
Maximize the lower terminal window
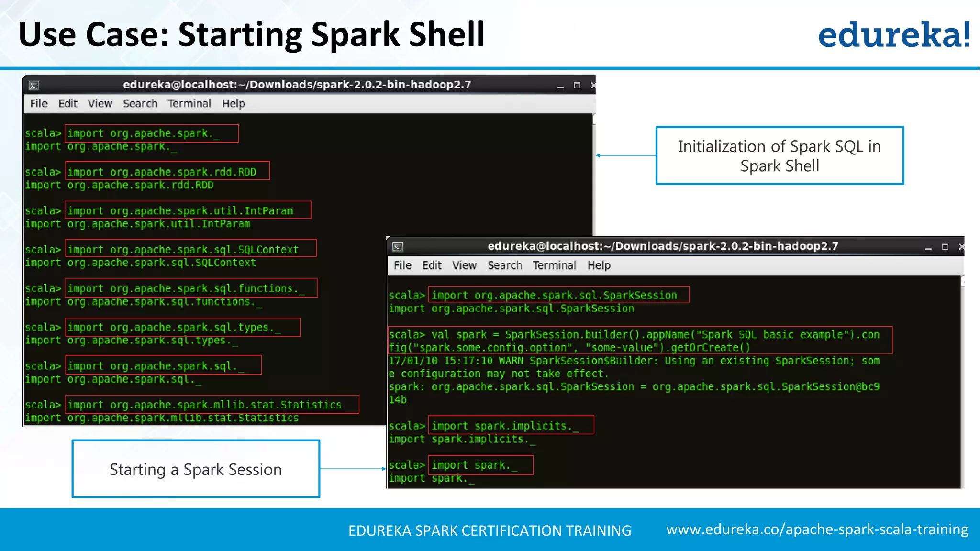pos(945,247)
